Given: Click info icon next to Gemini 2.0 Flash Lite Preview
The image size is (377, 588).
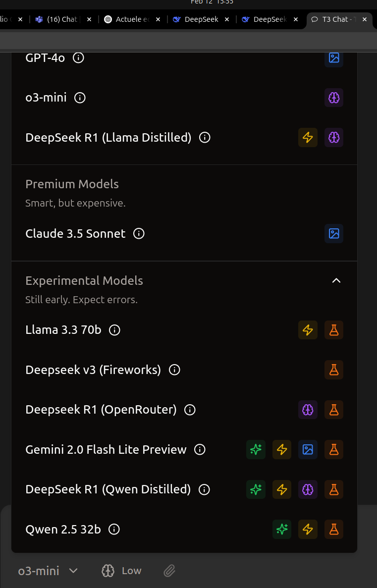Looking at the screenshot, I should click(200, 450).
